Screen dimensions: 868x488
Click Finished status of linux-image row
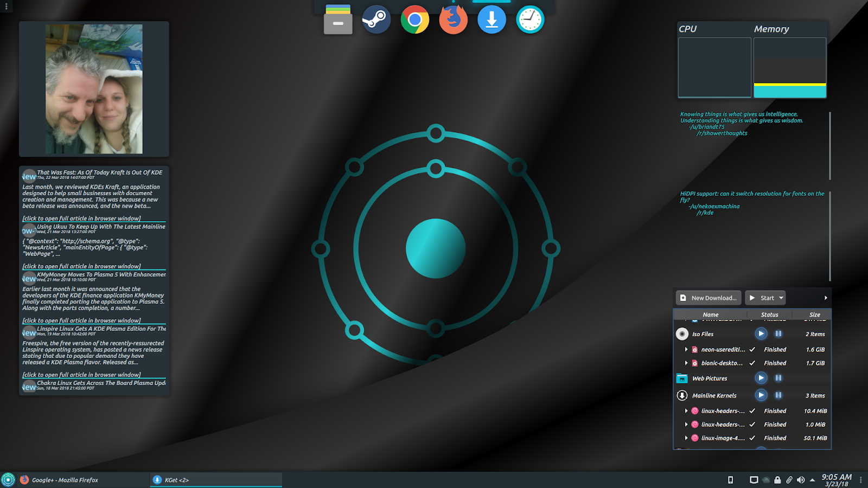pyautogui.click(x=775, y=438)
